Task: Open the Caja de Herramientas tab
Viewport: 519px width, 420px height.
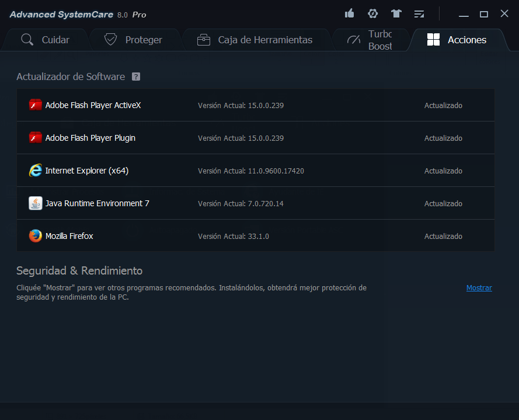Action: [x=255, y=40]
